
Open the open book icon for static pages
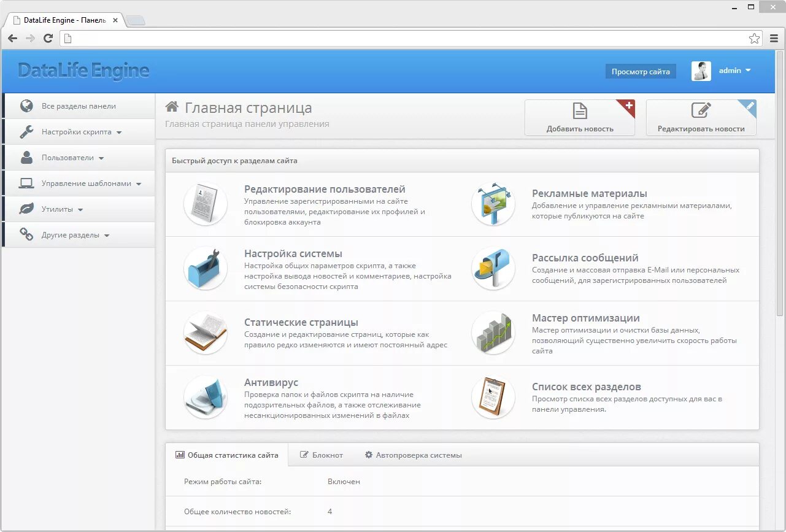tap(206, 333)
